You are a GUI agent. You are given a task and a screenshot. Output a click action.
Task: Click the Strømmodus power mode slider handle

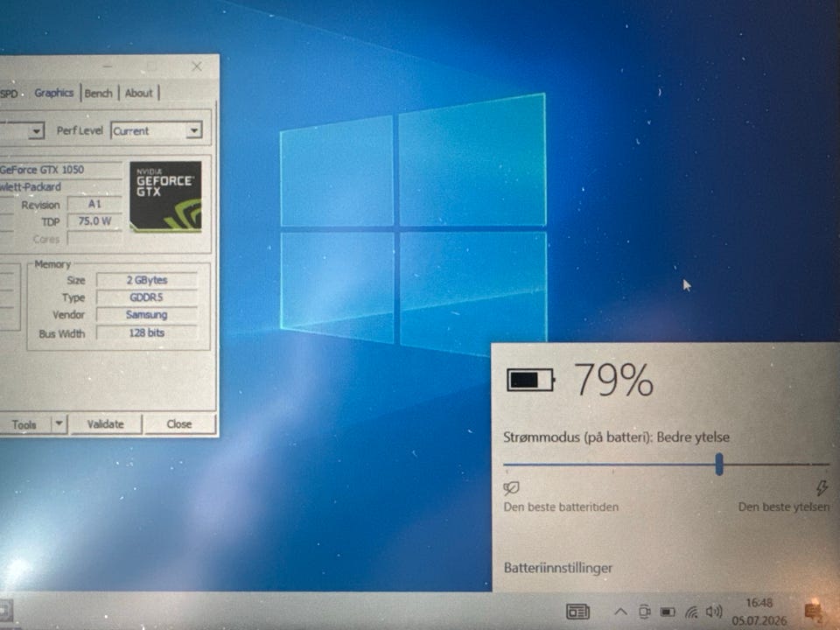click(x=719, y=464)
